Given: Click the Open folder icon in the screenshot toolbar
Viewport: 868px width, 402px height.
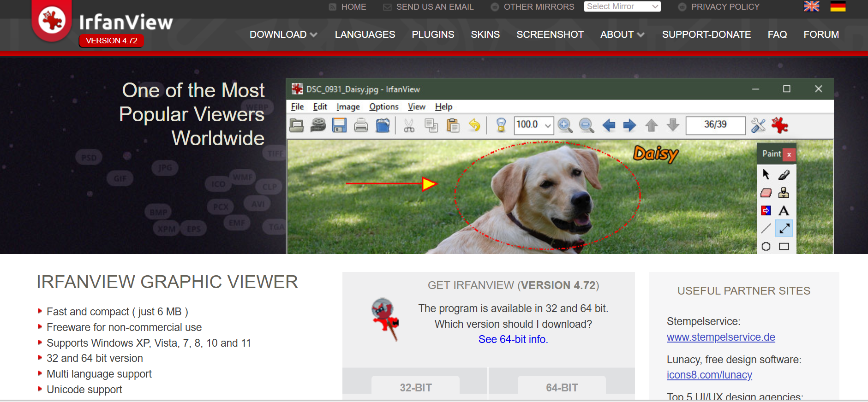Looking at the screenshot, I should (x=296, y=125).
